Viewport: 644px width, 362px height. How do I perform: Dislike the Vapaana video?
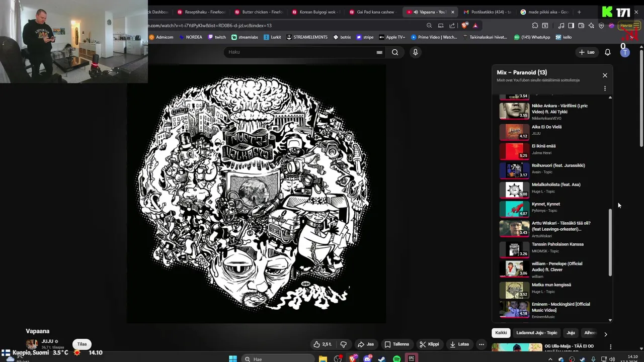tap(344, 344)
